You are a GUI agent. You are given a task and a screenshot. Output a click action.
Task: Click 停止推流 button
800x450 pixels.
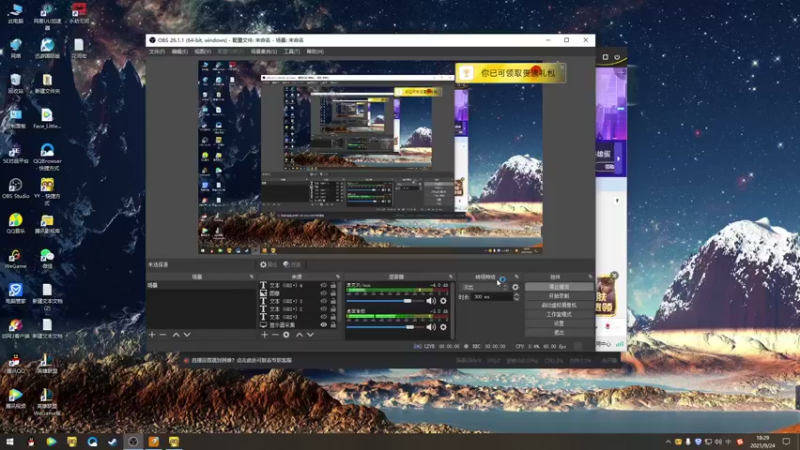(x=559, y=287)
